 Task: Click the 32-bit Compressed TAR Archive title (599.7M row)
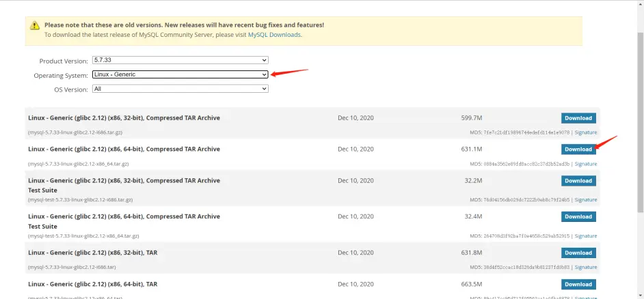(124, 118)
